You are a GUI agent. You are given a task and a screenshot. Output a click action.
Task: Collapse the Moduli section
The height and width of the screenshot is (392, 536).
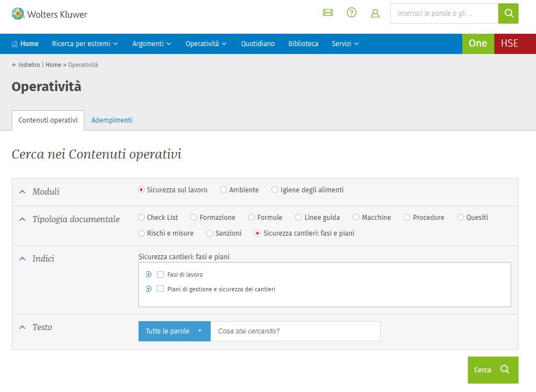(x=23, y=192)
